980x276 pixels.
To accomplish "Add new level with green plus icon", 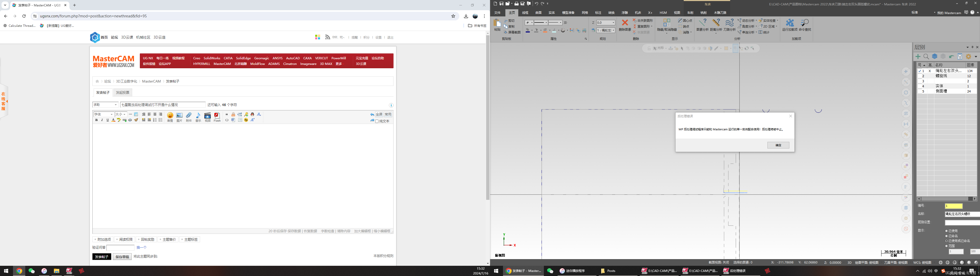I will (x=918, y=56).
